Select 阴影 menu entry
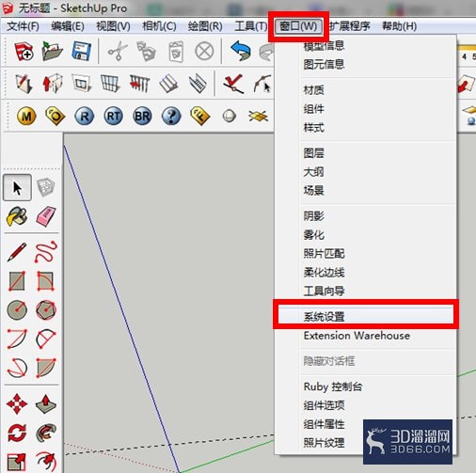The width and height of the screenshot is (476, 473). 313,216
